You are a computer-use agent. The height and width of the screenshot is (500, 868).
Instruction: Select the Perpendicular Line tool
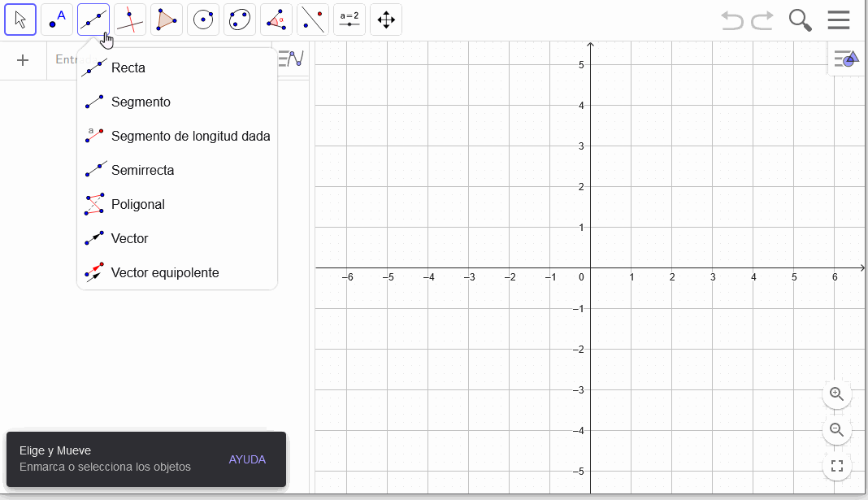click(x=130, y=20)
